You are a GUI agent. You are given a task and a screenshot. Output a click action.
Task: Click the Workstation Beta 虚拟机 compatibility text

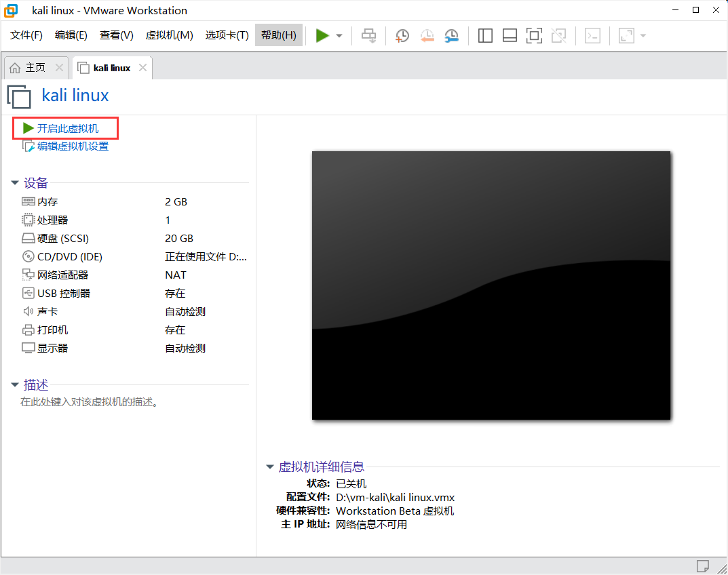[395, 511]
